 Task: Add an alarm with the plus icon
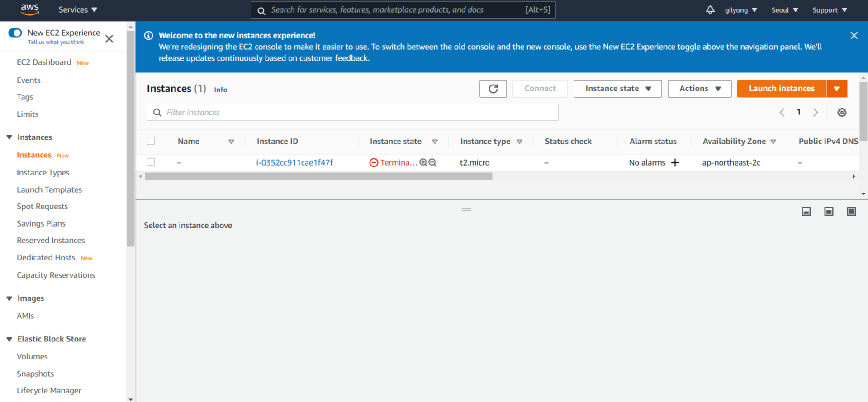coord(675,162)
